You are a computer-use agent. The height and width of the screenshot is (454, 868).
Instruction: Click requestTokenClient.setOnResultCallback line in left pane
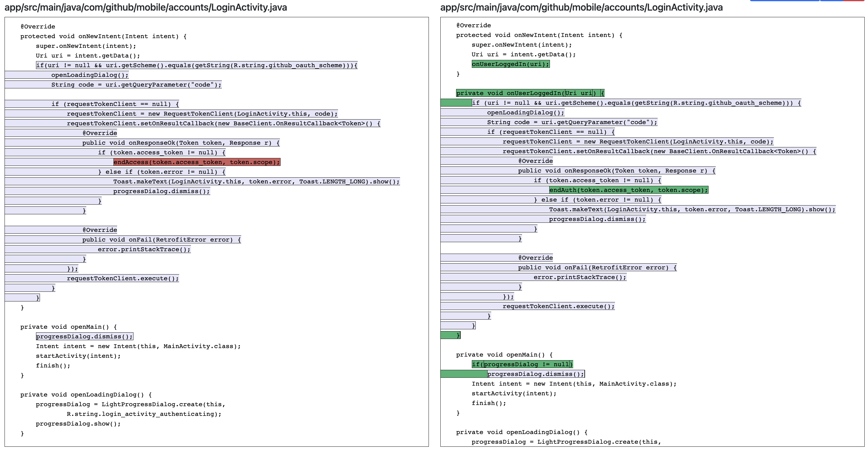pyautogui.click(x=224, y=123)
